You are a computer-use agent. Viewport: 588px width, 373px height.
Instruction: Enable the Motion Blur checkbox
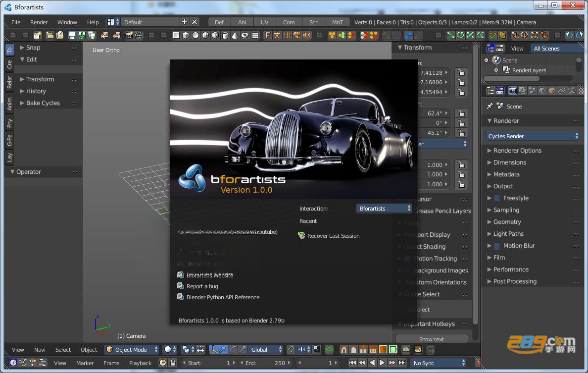coord(497,246)
